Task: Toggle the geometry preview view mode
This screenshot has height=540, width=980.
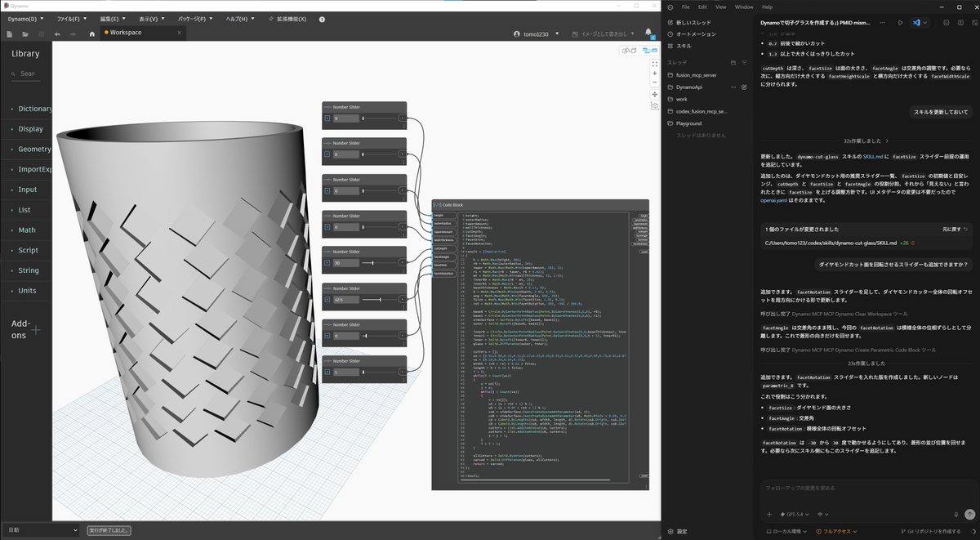Action: 629,51
